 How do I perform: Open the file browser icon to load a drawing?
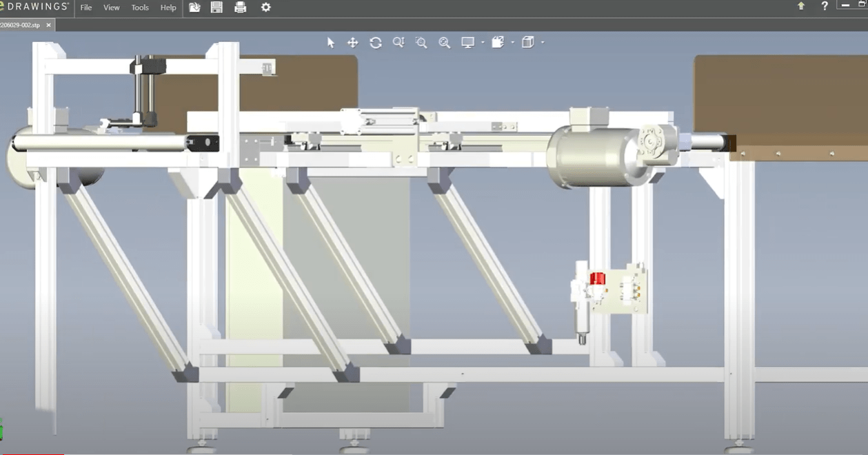(194, 7)
